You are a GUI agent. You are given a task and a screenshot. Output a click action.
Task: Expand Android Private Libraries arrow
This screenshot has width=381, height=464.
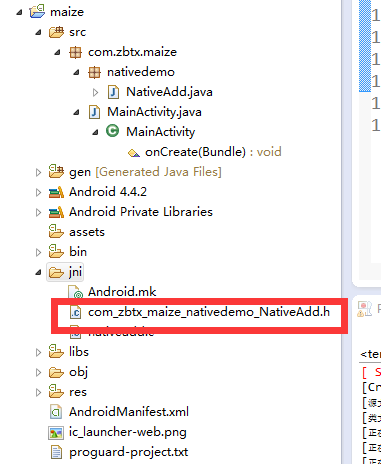pyautogui.click(x=39, y=212)
